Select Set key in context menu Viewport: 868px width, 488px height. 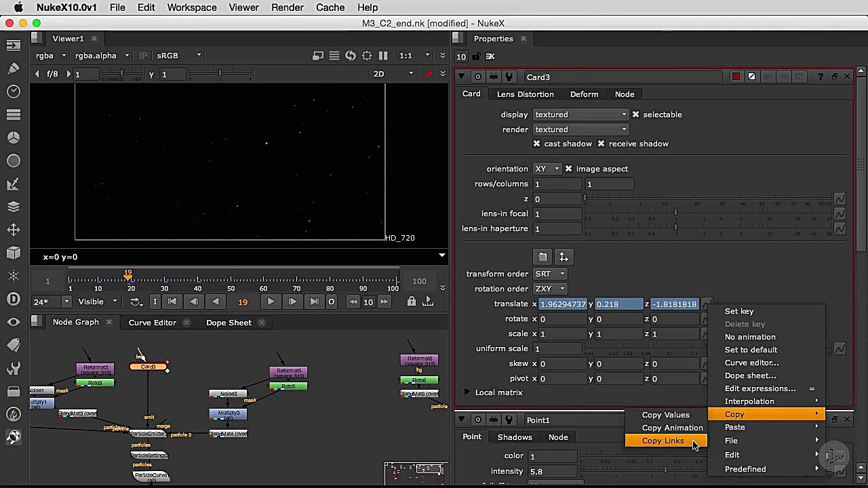pyautogui.click(x=739, y=311)
